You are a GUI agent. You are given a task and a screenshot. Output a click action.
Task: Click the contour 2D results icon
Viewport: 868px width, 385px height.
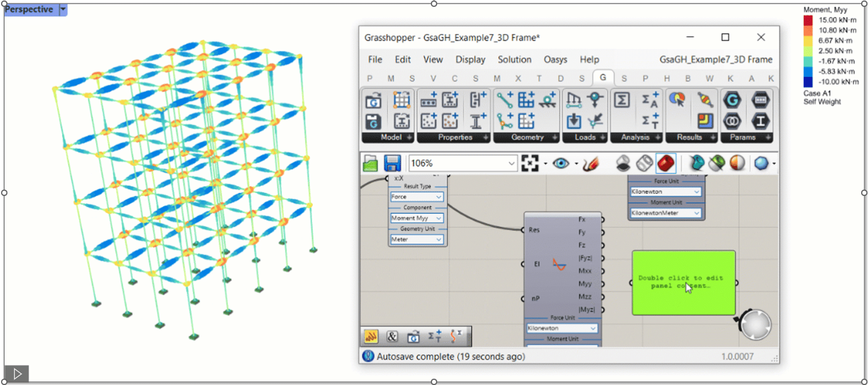(x=705, y=121)
